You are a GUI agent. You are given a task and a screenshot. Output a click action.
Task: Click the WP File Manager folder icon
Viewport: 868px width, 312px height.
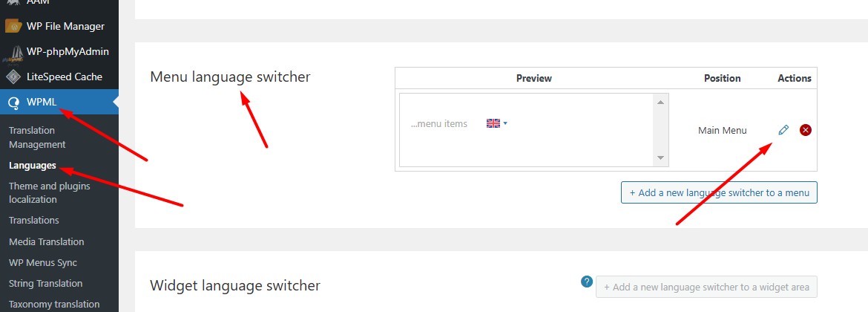(13, 26)
